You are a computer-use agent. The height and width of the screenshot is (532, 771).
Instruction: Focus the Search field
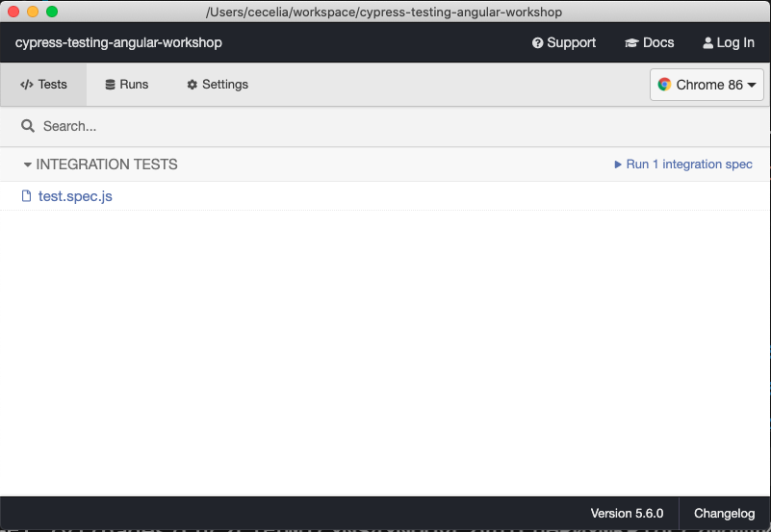pyautogui.click(x=385, y=126)
